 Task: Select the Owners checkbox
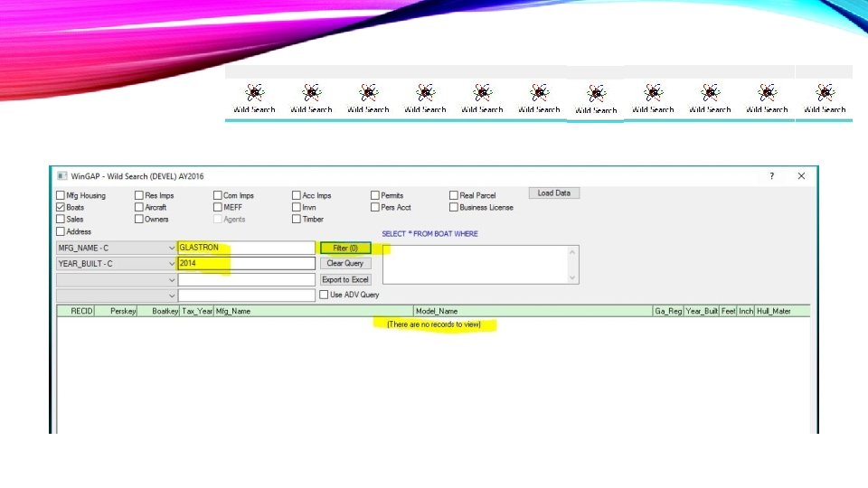(x=139, y=219)
